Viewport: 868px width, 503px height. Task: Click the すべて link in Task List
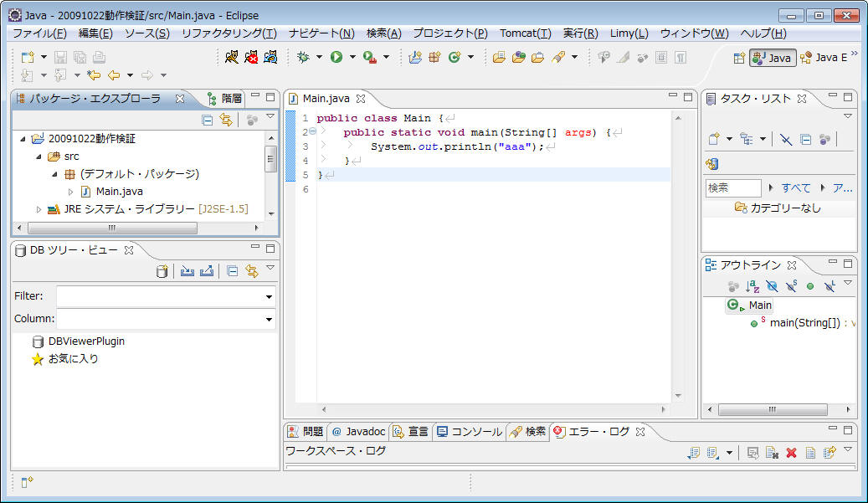point(795,188)
